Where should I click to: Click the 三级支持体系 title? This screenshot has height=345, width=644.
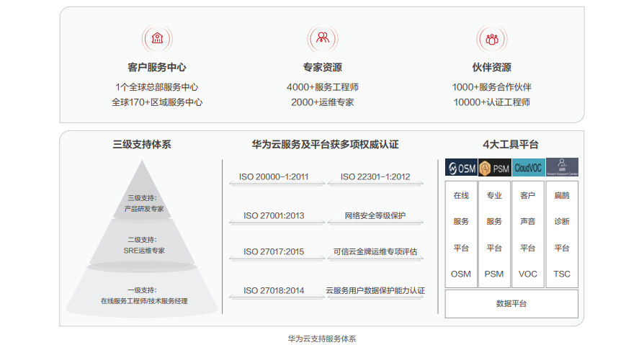(x=142, y=145)
